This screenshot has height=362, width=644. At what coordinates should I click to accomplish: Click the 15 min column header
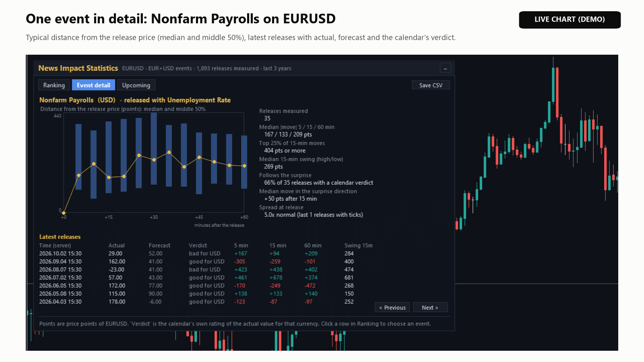pyautogui.click(x=278, y=246)
